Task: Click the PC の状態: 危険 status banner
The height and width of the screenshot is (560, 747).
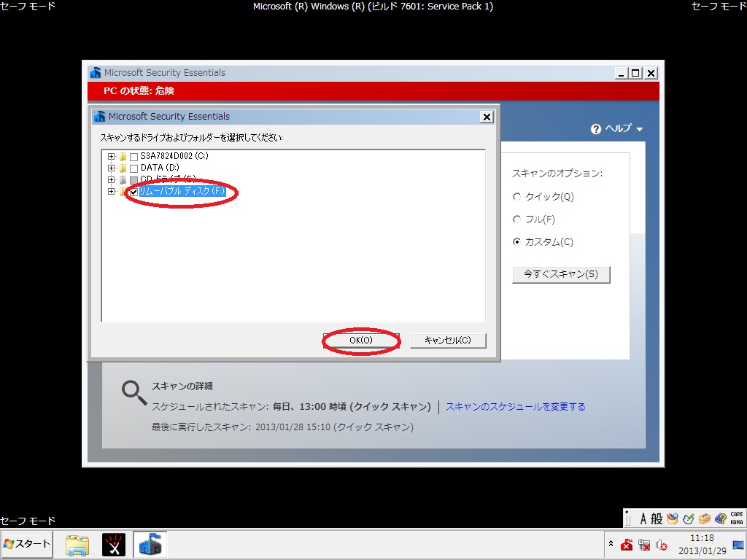Action: 373,90
